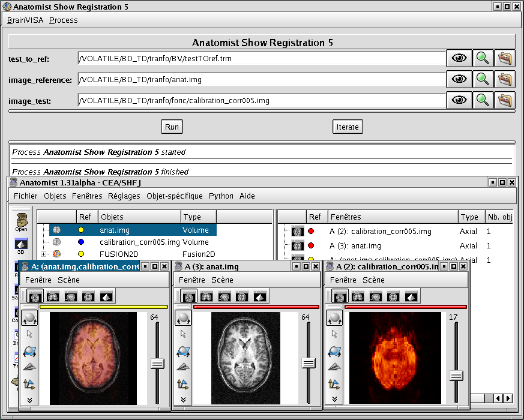
Task: Toggle eye viewer for image_test
Action: [459, 100]
